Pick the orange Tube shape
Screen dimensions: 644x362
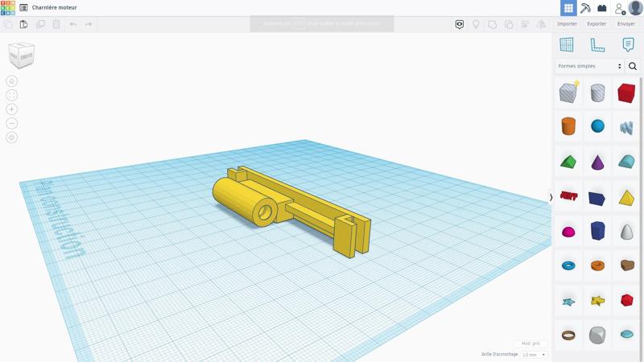pos(597,265)
